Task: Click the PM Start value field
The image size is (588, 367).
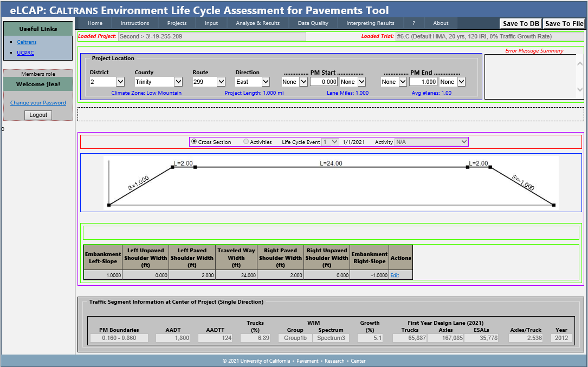Action: (324, 82)
